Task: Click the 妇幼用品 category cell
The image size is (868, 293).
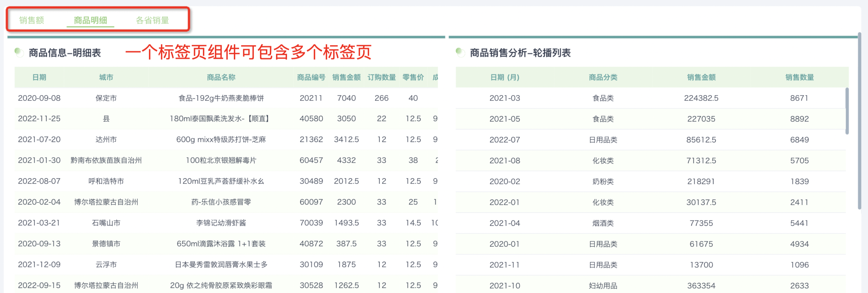Action: point(603,286)
